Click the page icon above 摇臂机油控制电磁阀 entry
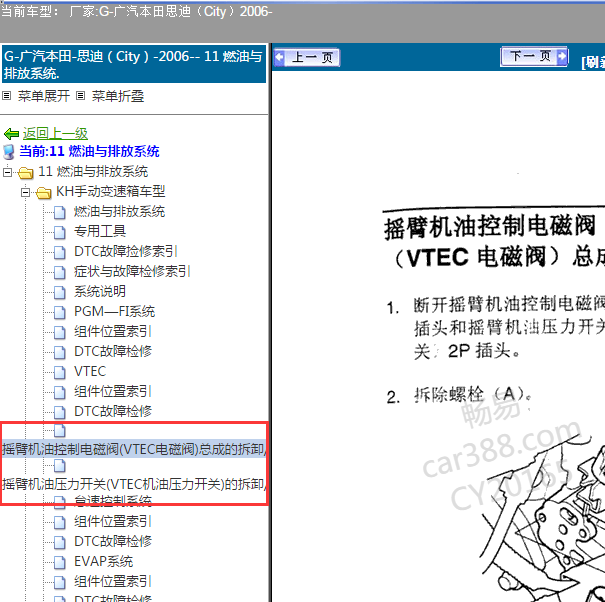The height and width of the screenshot is (602, 605). [x=59, y=431]
